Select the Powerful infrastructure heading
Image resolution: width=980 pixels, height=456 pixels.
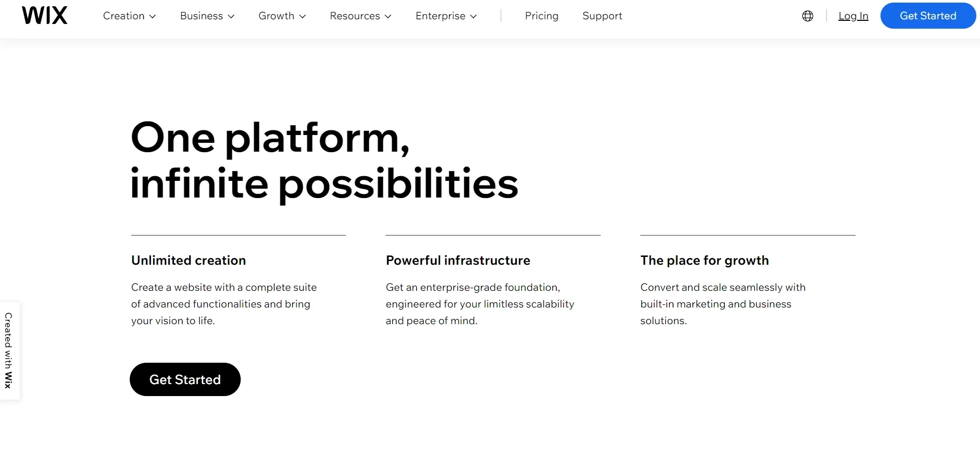pos(458,261)
